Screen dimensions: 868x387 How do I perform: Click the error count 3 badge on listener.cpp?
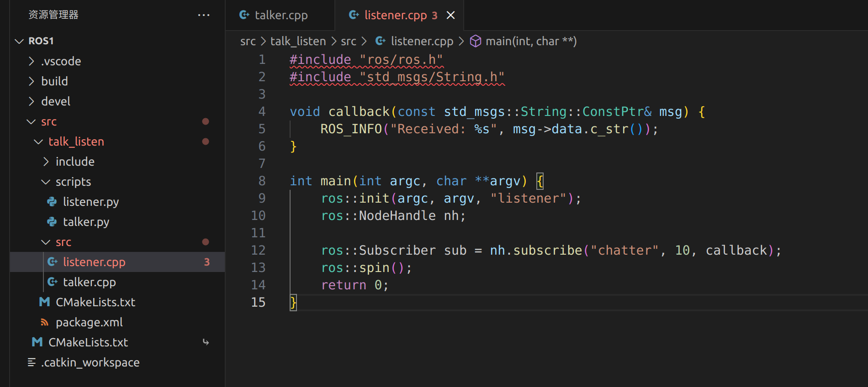coord(207,262)
